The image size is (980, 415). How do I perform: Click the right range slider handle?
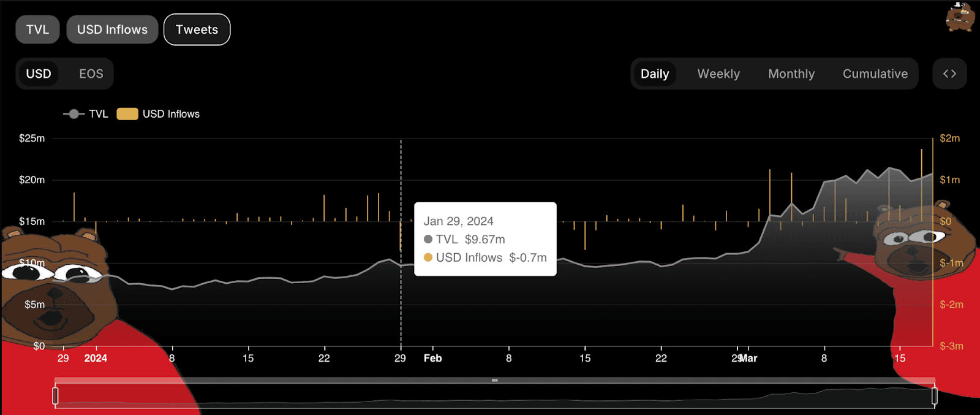[x=934, y=396]
